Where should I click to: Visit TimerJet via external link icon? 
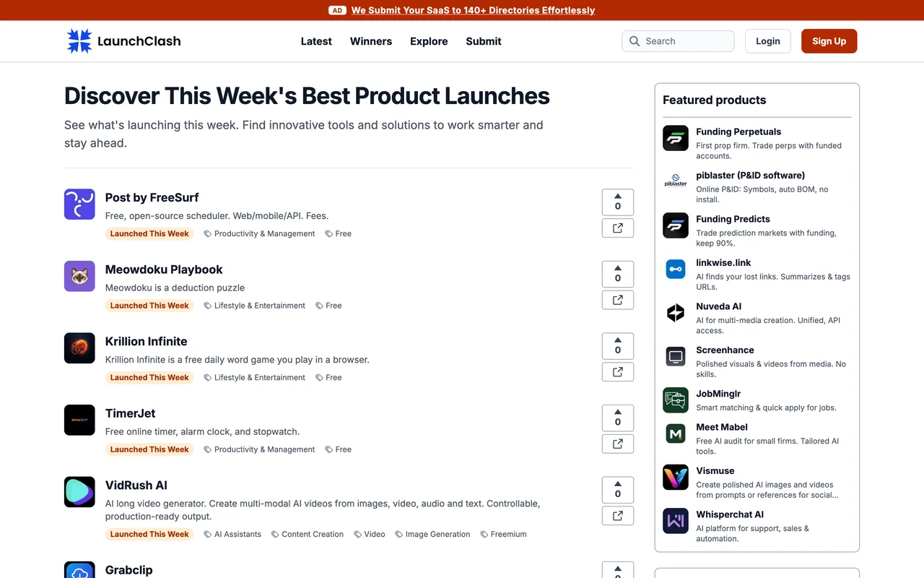(618, 444)
